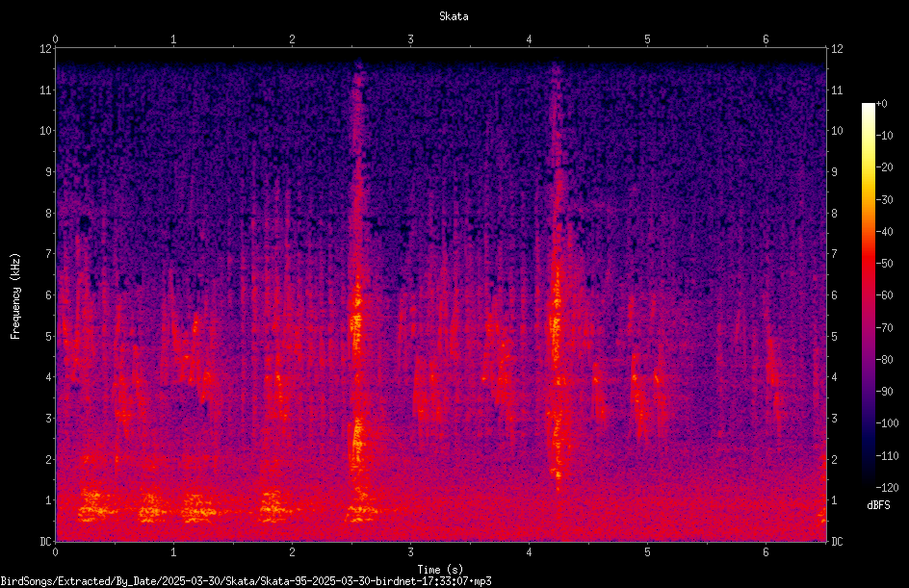Viewport: 909px width, 588px height.
Task: Click "8" on the left frequency axis
Action: tap(48, 213)
